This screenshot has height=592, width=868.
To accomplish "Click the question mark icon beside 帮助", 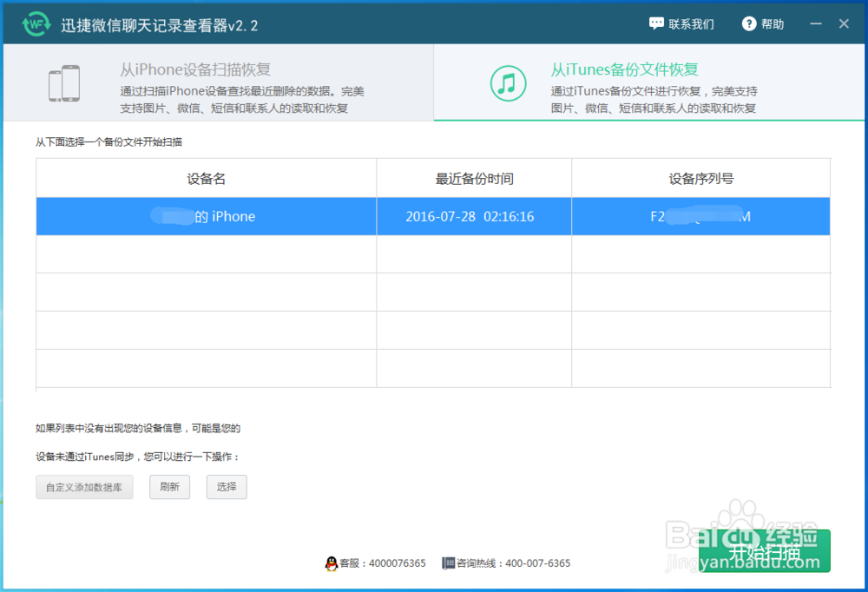I will [x=747, y=23].
